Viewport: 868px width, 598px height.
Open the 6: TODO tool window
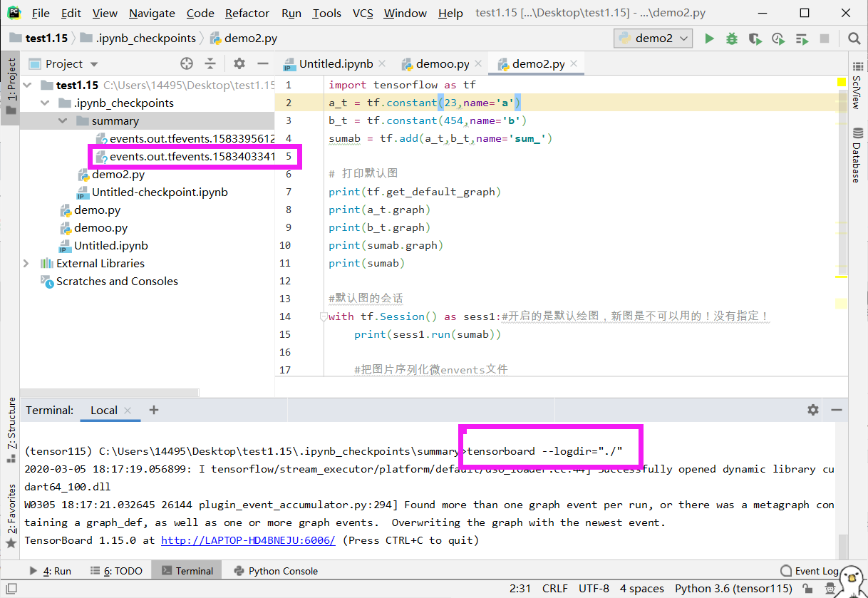(117, 571)
